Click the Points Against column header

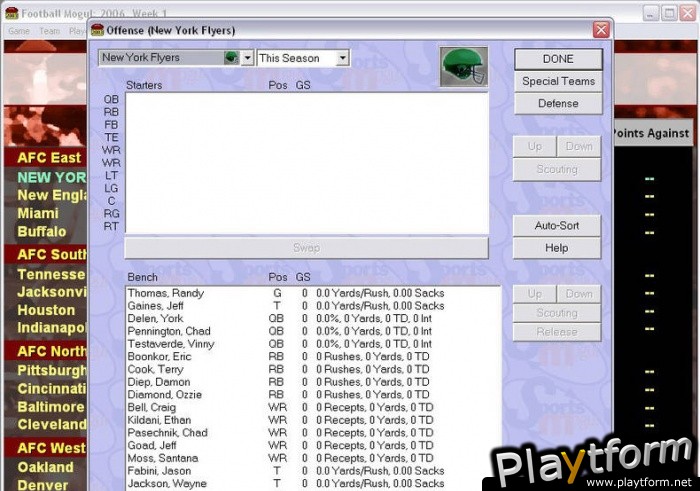tap(652, 133)
